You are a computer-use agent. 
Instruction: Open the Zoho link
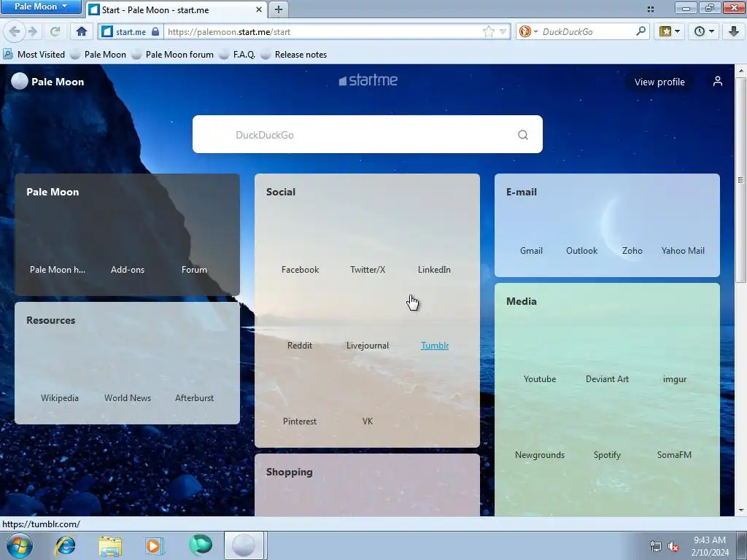coord(632,251)
